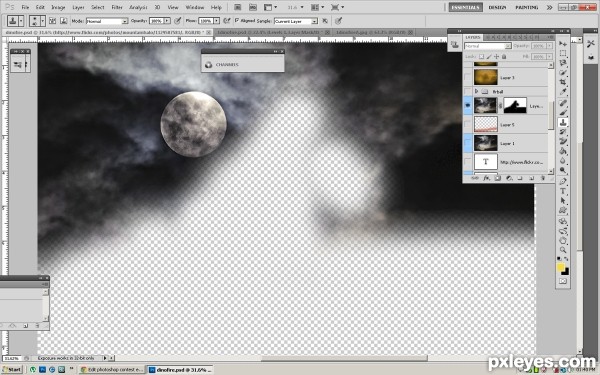Select the Eyedropper tool

(562, 91)
